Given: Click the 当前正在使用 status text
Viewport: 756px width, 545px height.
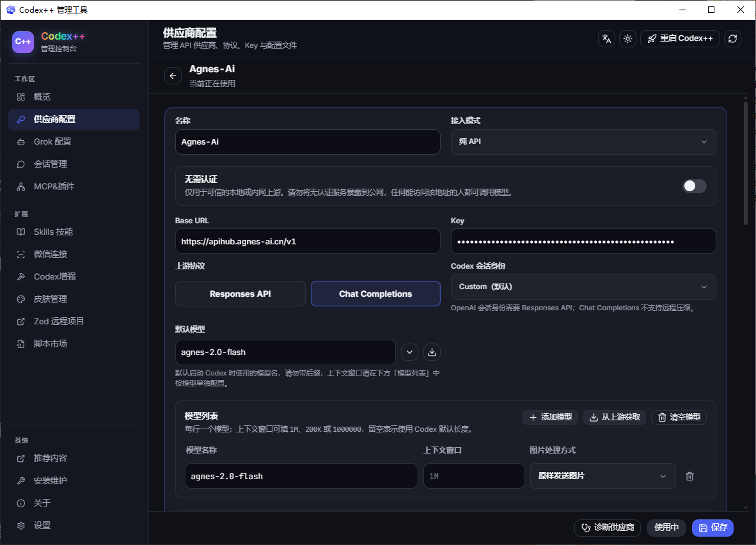Looking at the screenshot, I should [212, 83].
